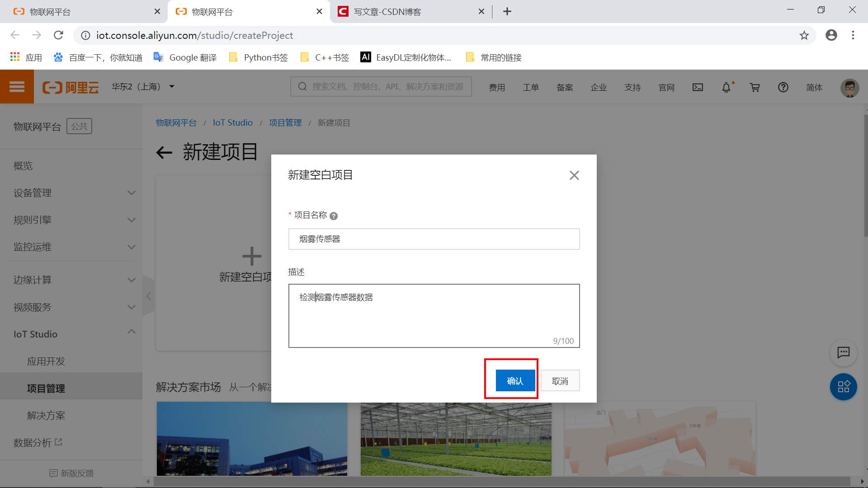Click 确认 to create new project

click(x=514, y=381)
